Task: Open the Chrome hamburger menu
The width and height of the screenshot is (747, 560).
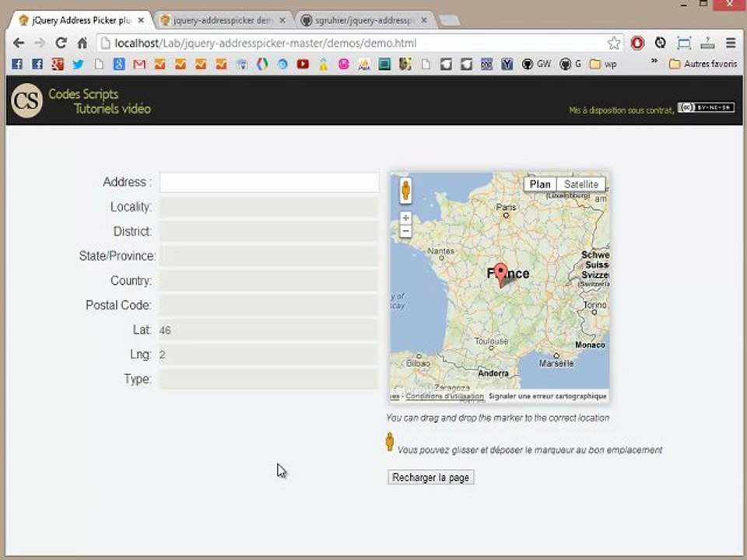Action: click(x=731, y=43)
